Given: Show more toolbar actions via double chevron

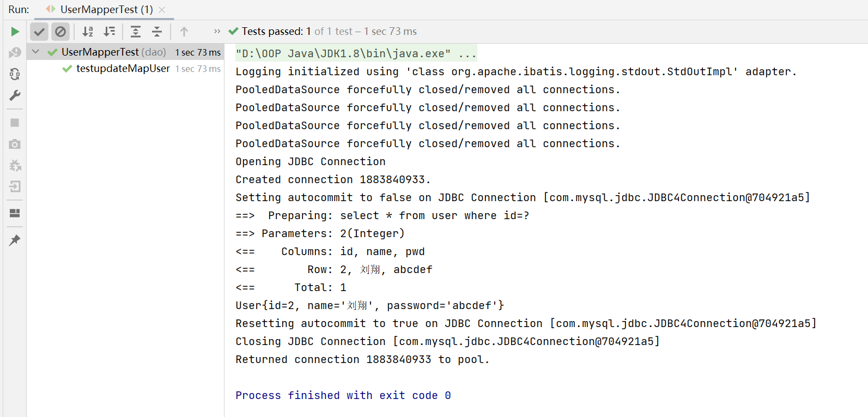Looking at the screenshot, I should 217,32.
